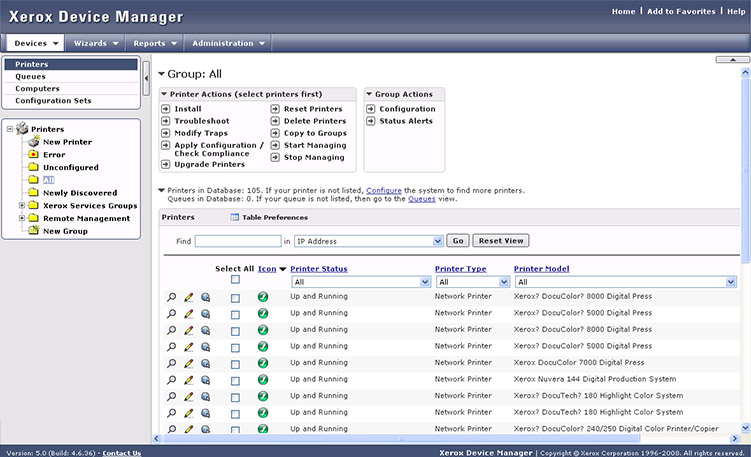
Task: Check the box for Nuvera 144 Production System
Action: point(235,381)
